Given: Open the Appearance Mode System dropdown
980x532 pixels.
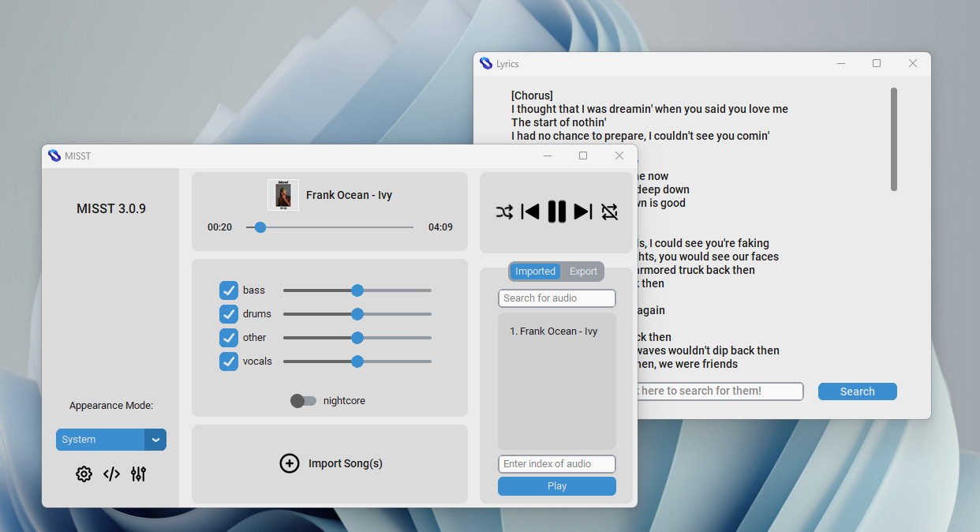Looking at the screenshot, I should click(111, 440).
